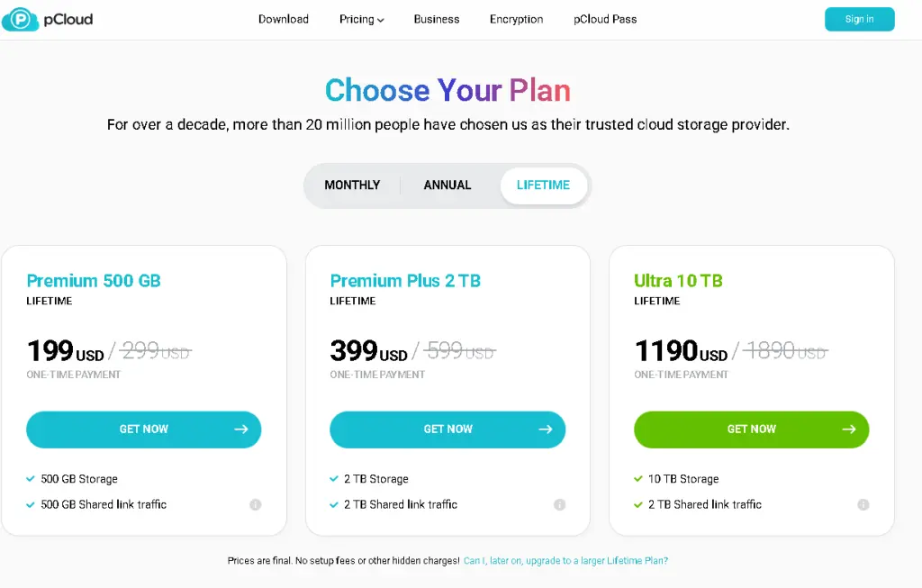Click arrow icon on green Ultra Get Now button
The width and height of the screenshot is (922, 588).
pyautogui.click(x=849, y=430)
